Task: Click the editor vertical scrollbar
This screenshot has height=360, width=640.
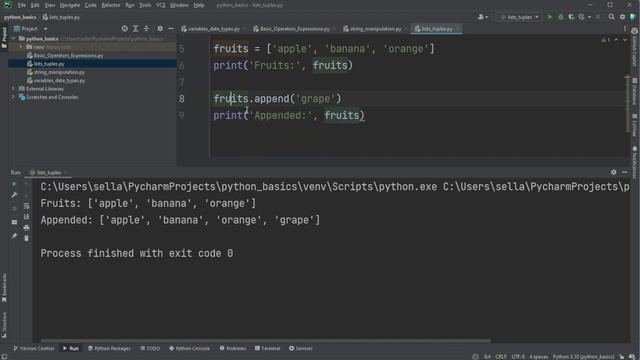Action: [627, 104]
